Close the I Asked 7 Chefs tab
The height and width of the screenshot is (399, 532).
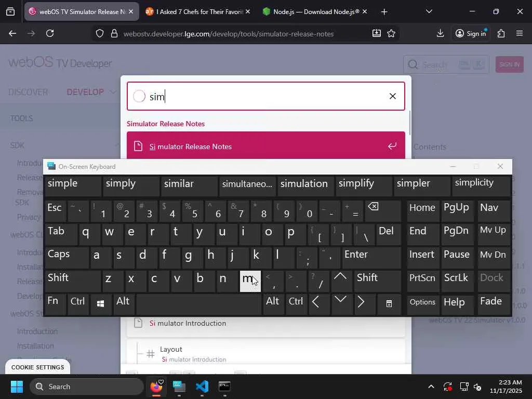point(248,11)
